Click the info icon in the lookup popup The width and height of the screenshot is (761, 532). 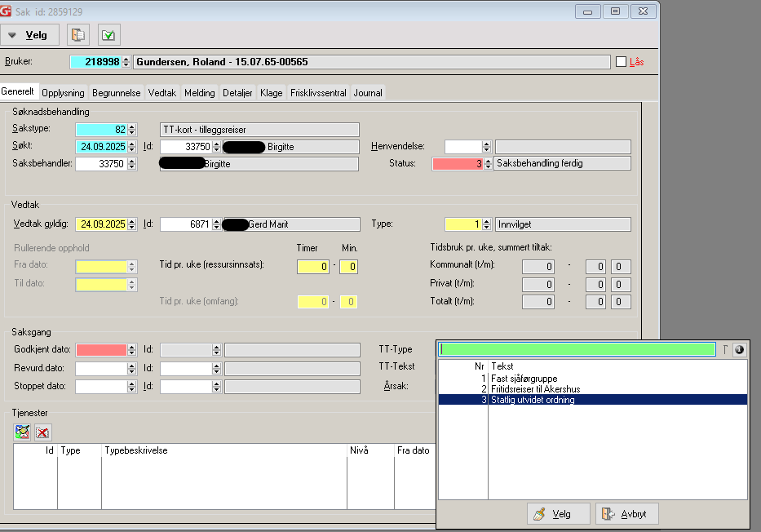739,349
